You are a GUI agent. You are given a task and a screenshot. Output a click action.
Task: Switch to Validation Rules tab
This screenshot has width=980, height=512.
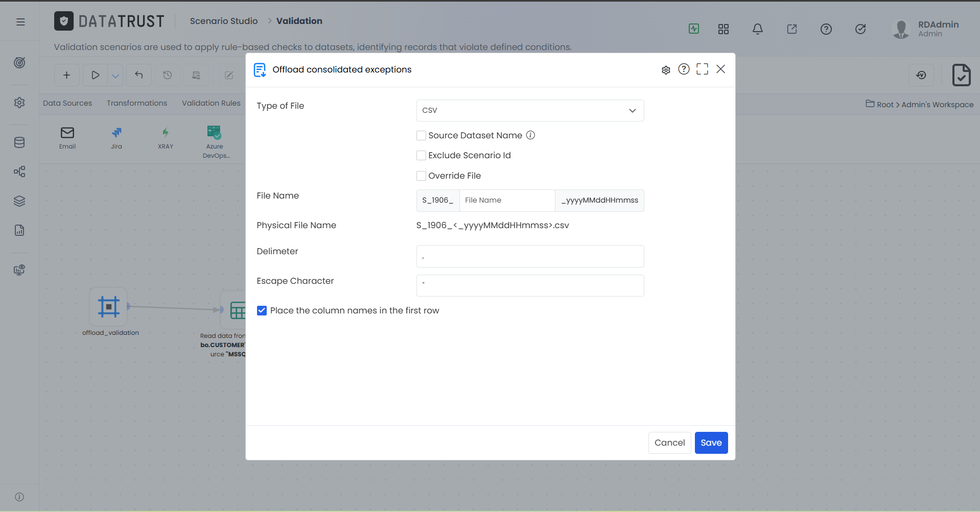point(211,103)
